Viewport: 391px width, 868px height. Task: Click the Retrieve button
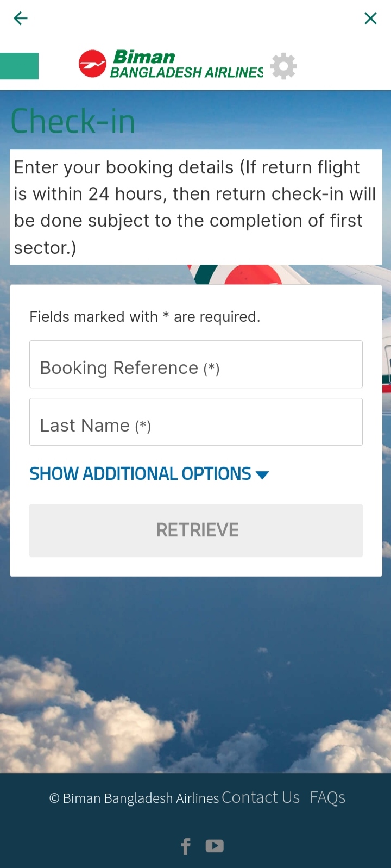[x=196, y=530]
